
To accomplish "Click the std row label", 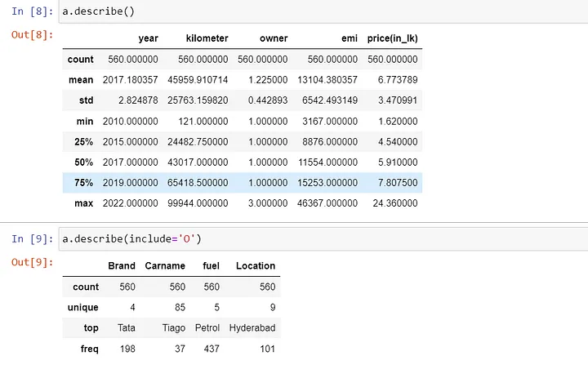I will coord(86,100).
